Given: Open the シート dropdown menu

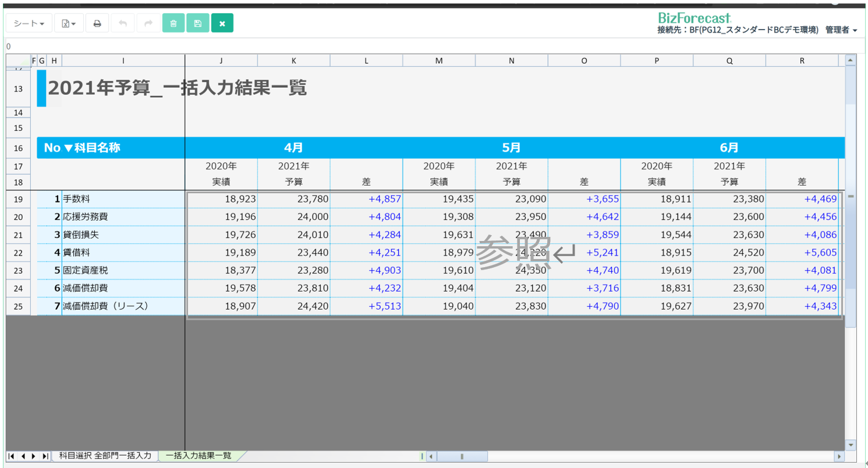Looking at the screenshot, I should 29,23.
